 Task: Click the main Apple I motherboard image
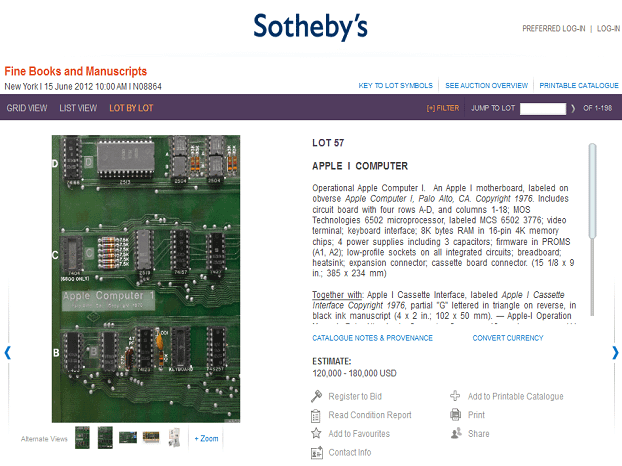pyautogui.click(x=146, y=279)
